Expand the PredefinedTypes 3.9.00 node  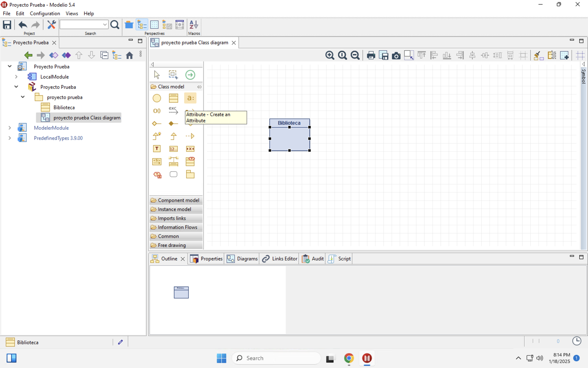click(x=10, y=138)
